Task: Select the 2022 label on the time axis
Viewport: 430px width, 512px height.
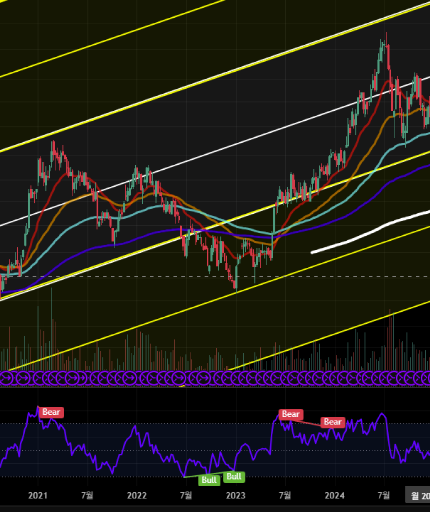Action: (x=137, y=496)
